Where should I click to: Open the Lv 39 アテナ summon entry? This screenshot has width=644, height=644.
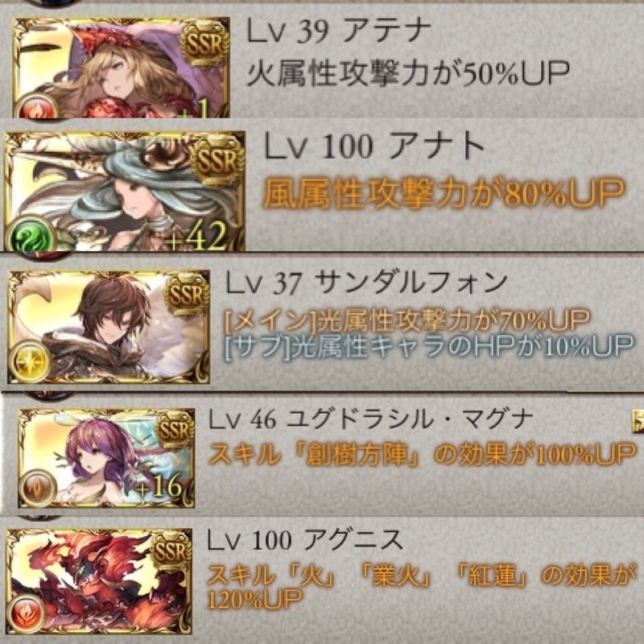pos(322,62)
